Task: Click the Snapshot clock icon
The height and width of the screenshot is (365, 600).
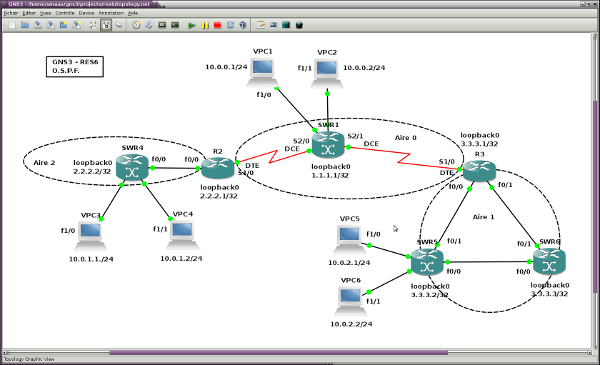Action: pyautogui.click(x=136, y=25)
